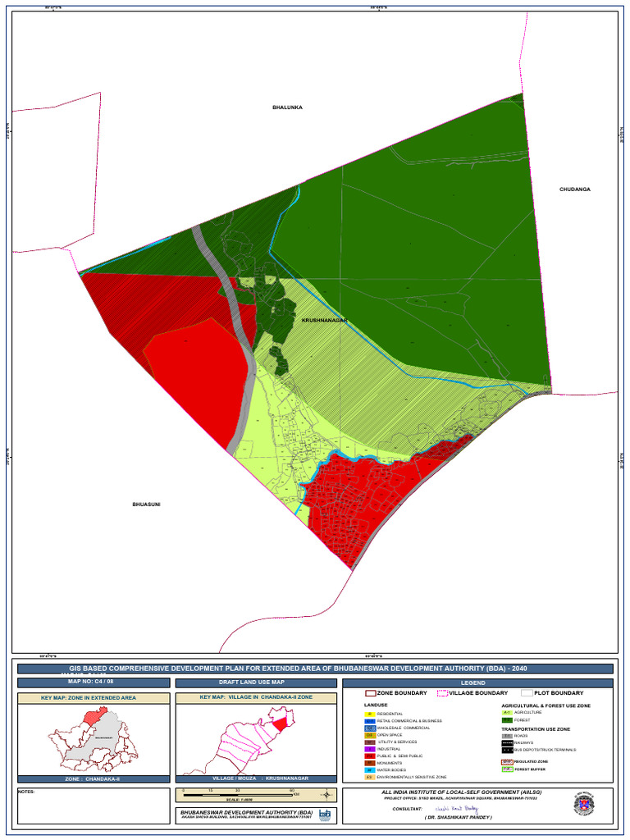Click the Bus Depots/Truck Terminals legend symbol
630x840 pixels.
[x=507, y=750]
